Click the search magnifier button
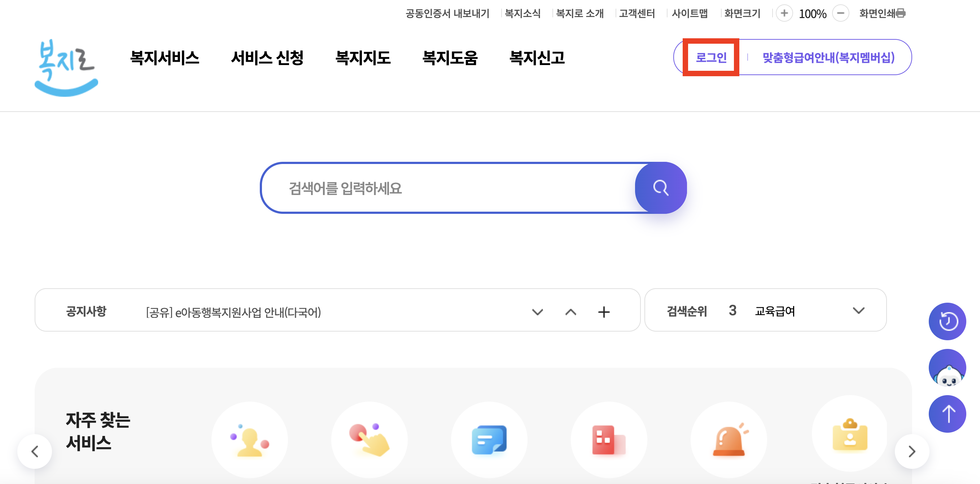 [x=661, y=188]
